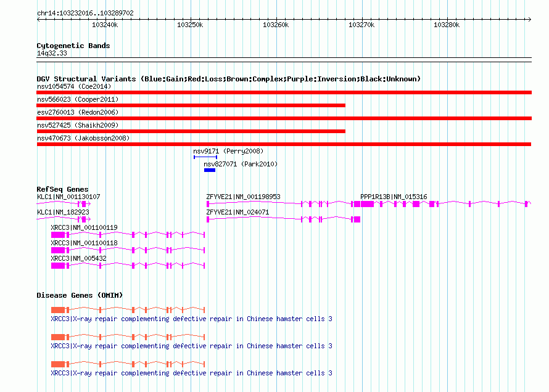549x392 pixels.
Task: Open gene label XRCC3|NM_001100119
Action: [84, 227]
